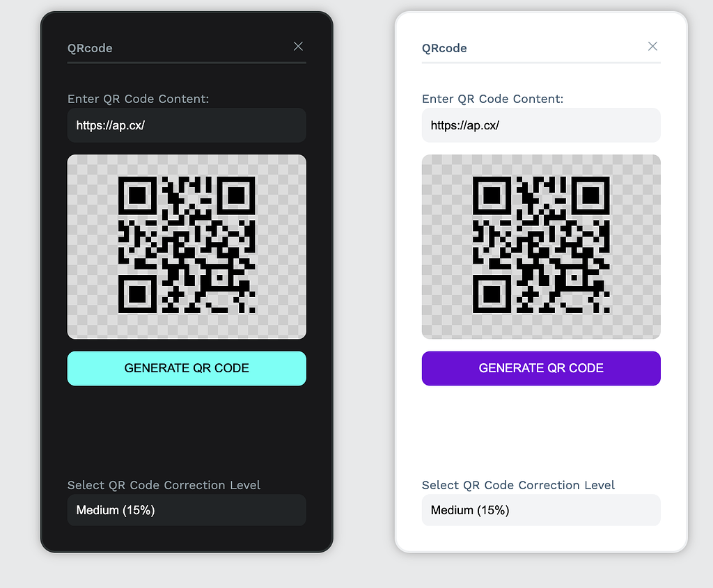Open the light dialog's Medium (15%) correction selector
The width and height of the screenshot is (713, 588).
click(541, 510)
